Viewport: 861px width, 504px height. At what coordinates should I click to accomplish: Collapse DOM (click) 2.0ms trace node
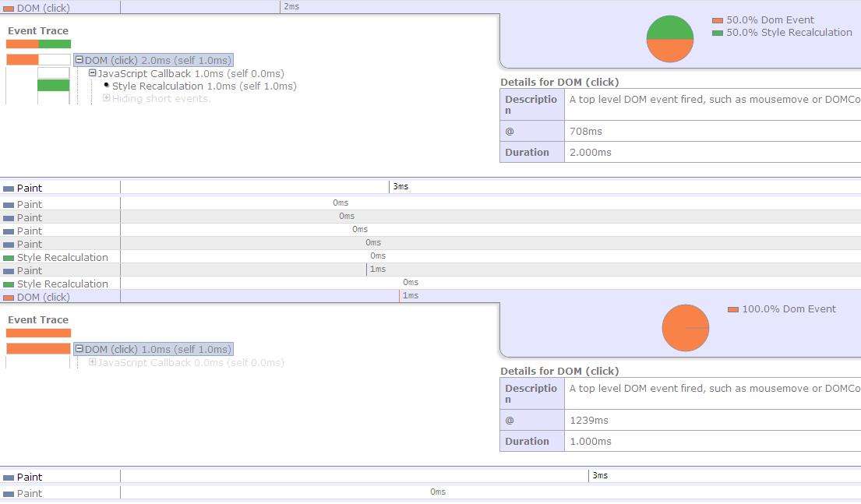tap(79, 60)
